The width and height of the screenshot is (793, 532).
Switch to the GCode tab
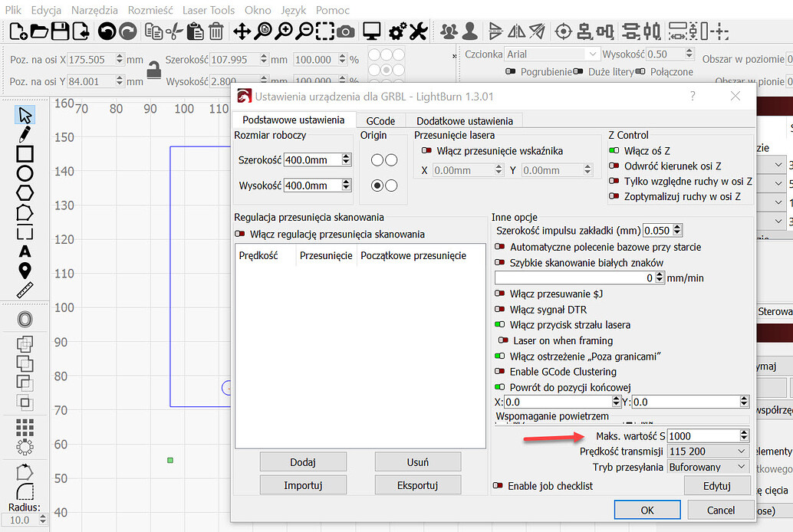pyautogui.click(x=381, y=120)
